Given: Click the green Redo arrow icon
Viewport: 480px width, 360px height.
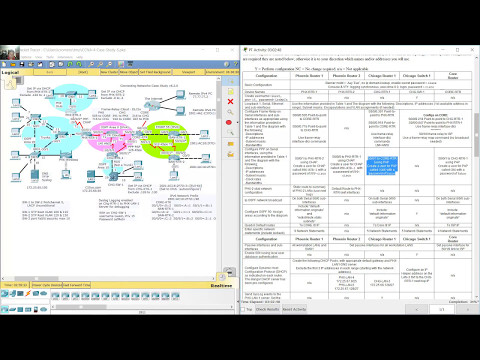Looking at the screenshot, I should point(79,64).
